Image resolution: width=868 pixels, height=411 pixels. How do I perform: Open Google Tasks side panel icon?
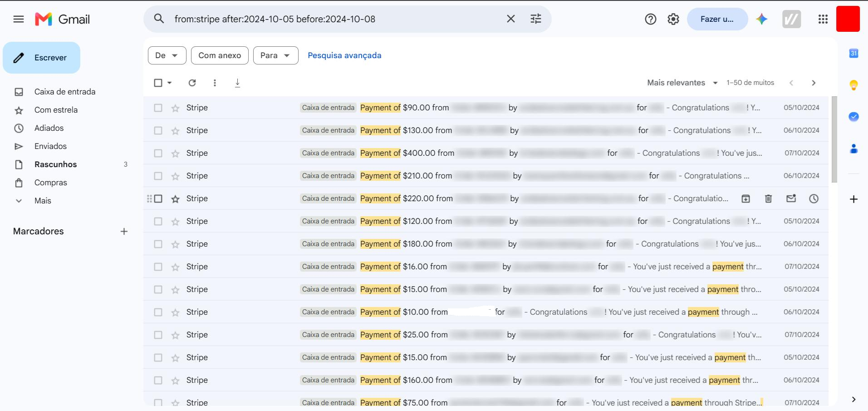[853, 117]
